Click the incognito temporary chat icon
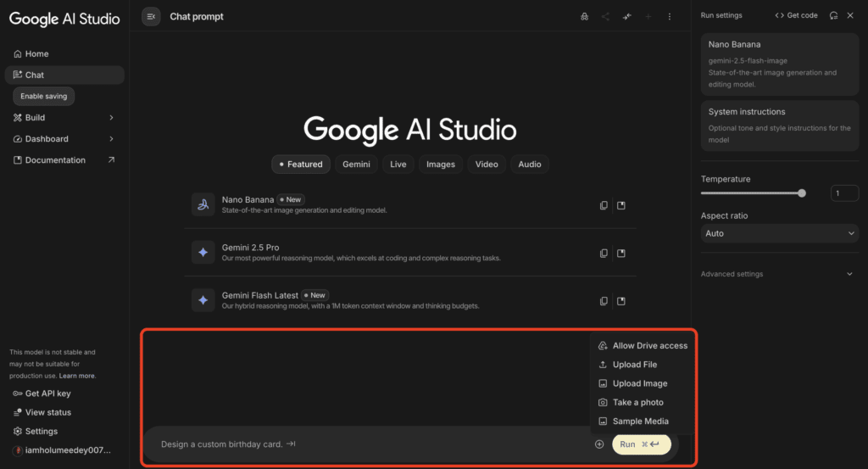Viewport: 868px width, 469px height. click(584, 16)
